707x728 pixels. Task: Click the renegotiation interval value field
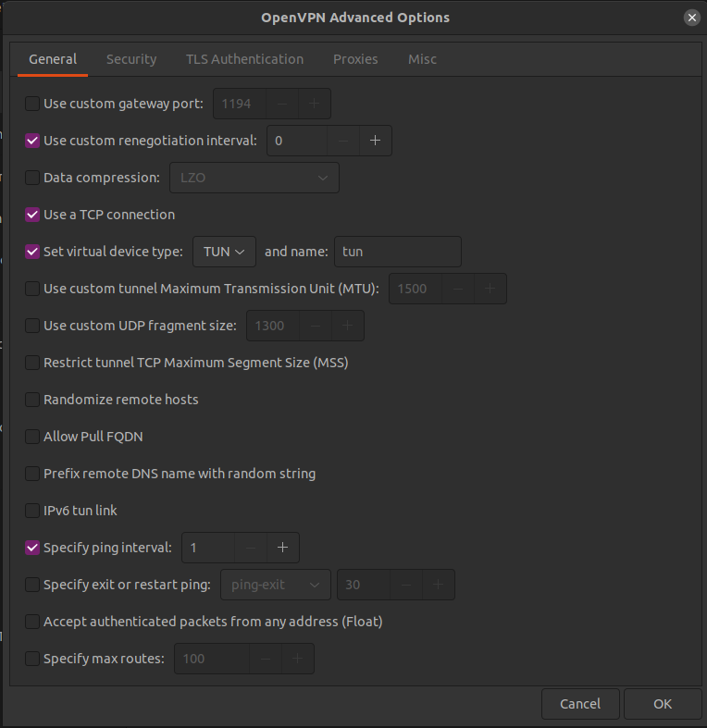point(297,141)
